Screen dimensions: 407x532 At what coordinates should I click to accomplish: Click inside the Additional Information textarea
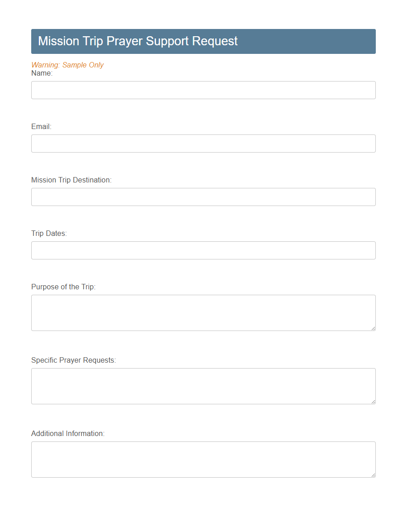(203, 459)
